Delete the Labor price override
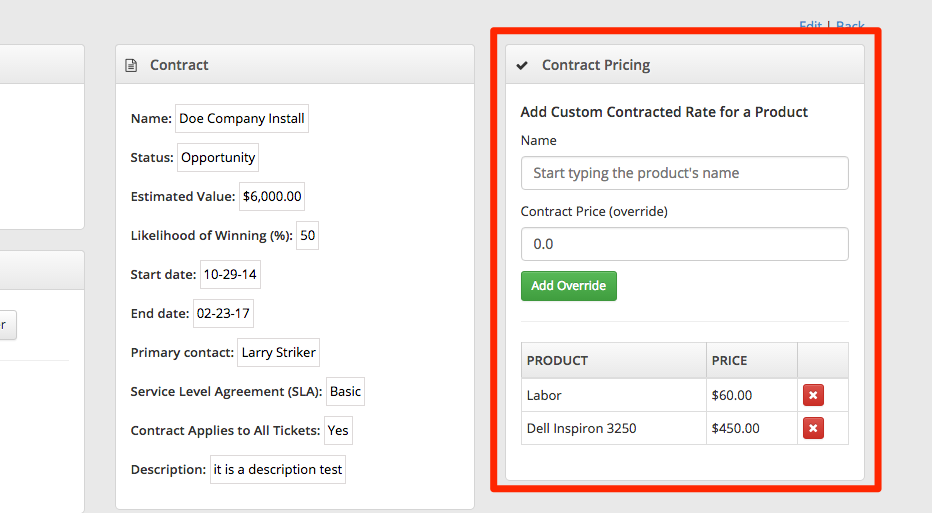The image size is (932, 513). tap(813, 395)
